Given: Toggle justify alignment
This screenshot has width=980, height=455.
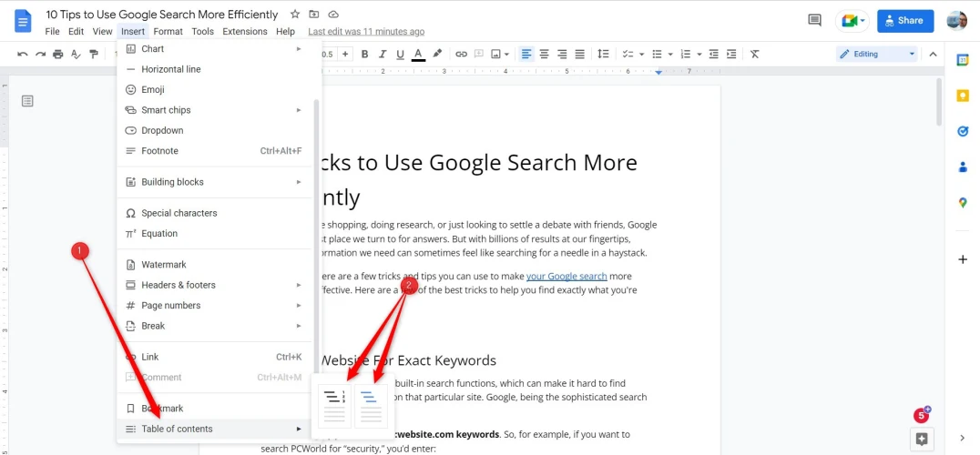Looking at the screenshot, I should pos(579,54).
